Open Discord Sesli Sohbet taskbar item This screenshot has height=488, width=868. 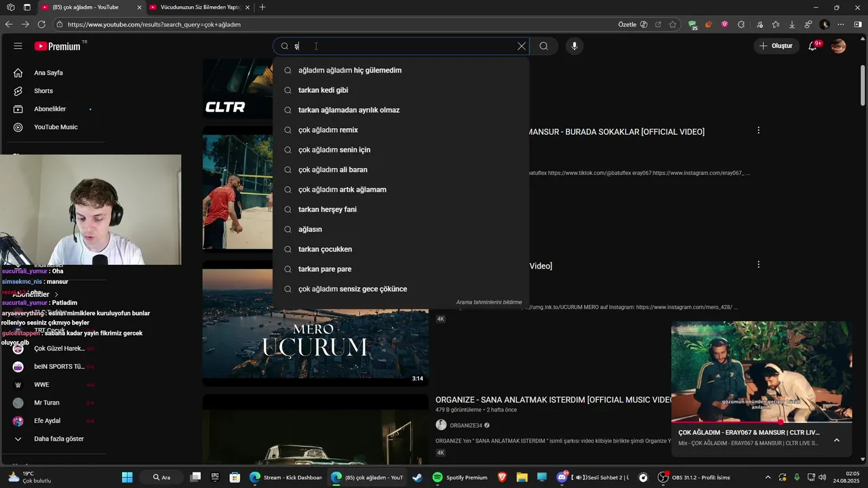tap(592, 477)
